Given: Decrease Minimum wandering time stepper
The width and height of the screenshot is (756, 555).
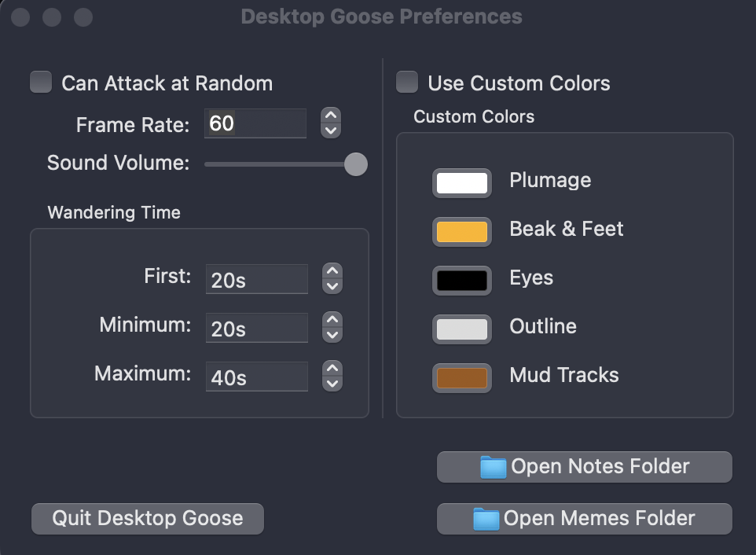Looking at the screenshot, I should pos(333,335).
